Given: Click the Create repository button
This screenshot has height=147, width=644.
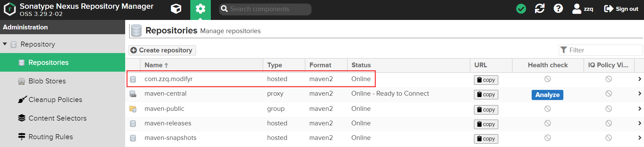Looking at the screenshot, I should (x=162, y=50).
